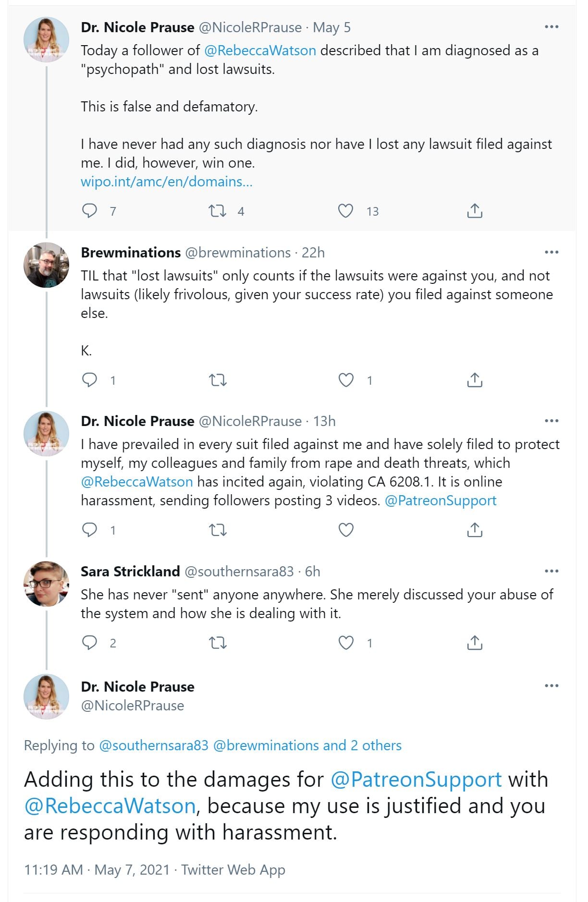This screenshot has width=588, height=902.
Task: Share the May 5 Nicole Prause tweet
Action: point(475,211)
